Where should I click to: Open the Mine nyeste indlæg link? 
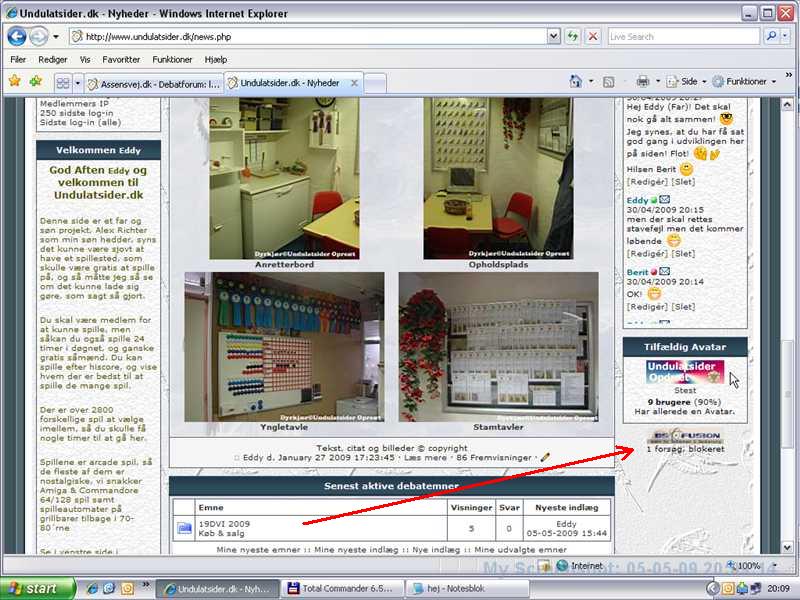tap(356, 549)
